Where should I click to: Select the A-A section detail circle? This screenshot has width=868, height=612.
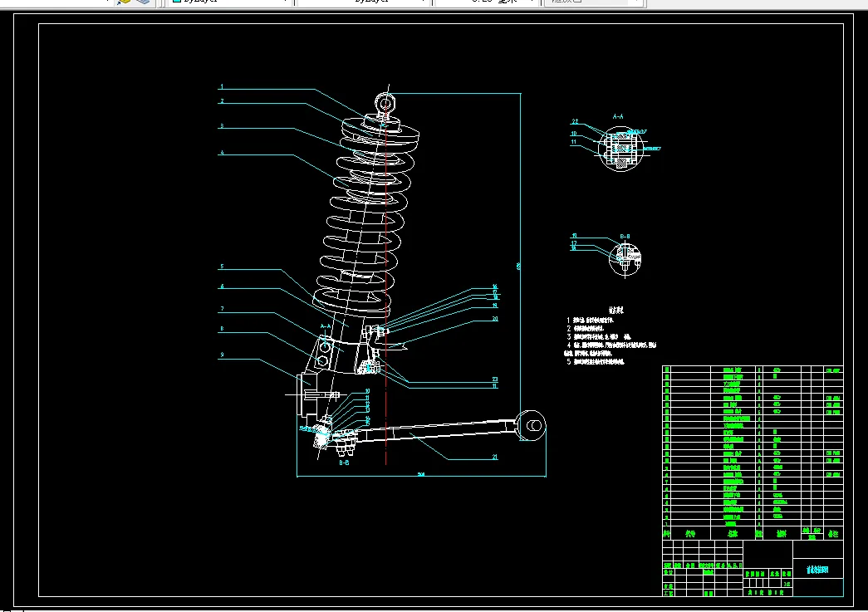(x=622, y=150)
